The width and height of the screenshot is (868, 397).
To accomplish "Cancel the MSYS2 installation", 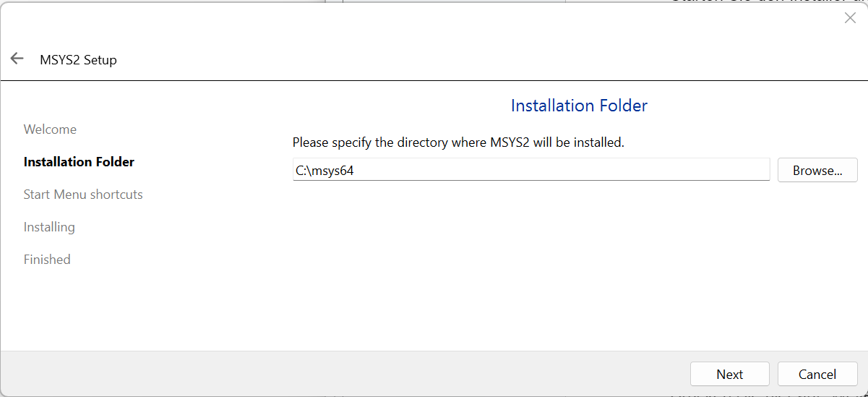I will [817, 374].
